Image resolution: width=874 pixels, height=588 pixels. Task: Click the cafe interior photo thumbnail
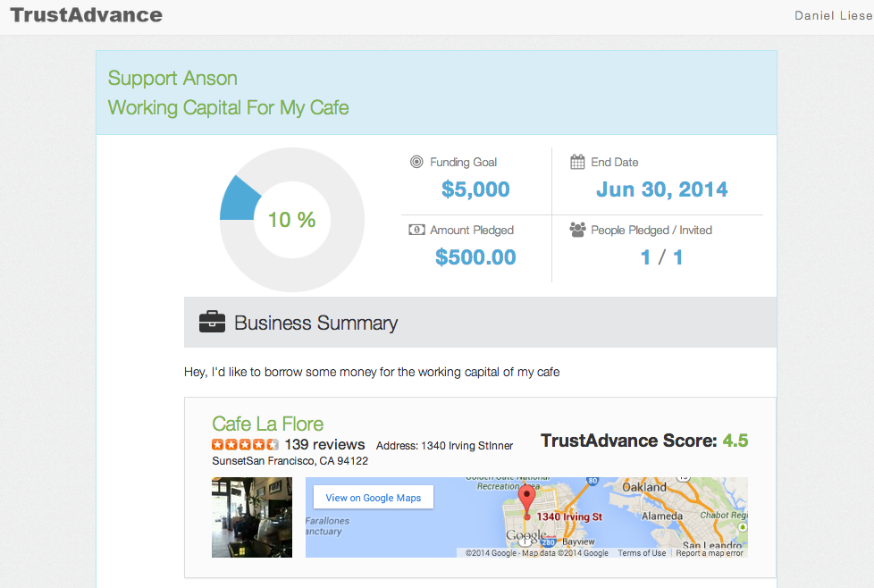click(x=252, y=517)
